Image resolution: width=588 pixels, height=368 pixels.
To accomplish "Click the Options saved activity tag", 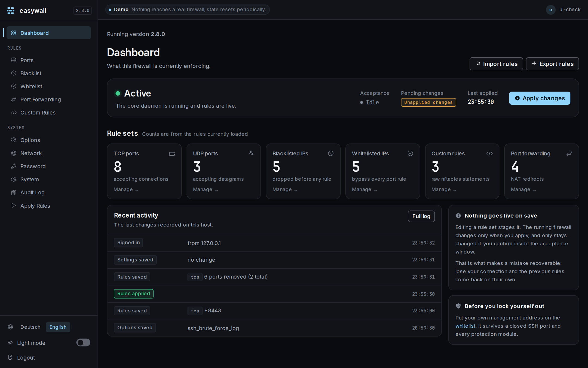I will pos(135,328).
